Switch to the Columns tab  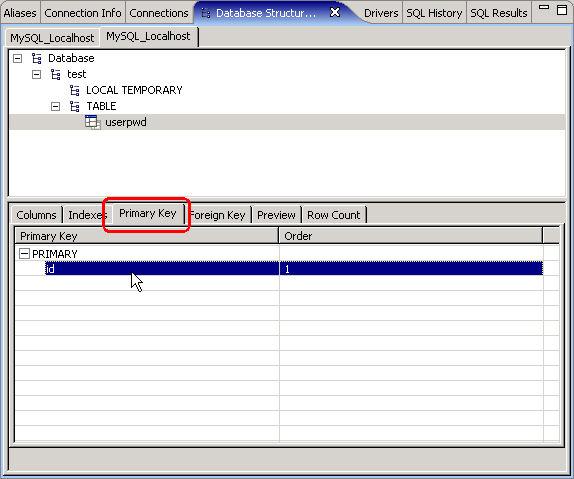pyautogui.click(x=37, y=215)
